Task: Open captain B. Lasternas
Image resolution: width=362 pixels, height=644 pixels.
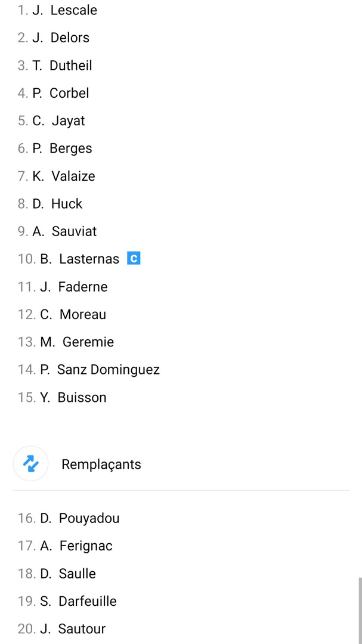Action: point(79,259)
